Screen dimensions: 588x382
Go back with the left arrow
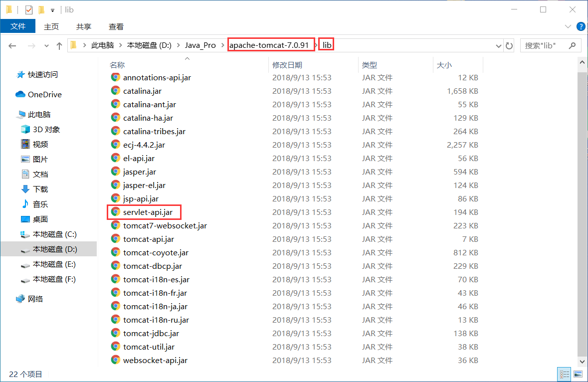coord(12,46)
